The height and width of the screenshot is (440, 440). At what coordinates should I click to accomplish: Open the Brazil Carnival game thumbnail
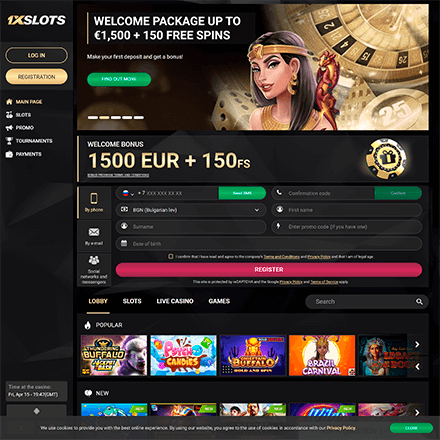(322, 355)
